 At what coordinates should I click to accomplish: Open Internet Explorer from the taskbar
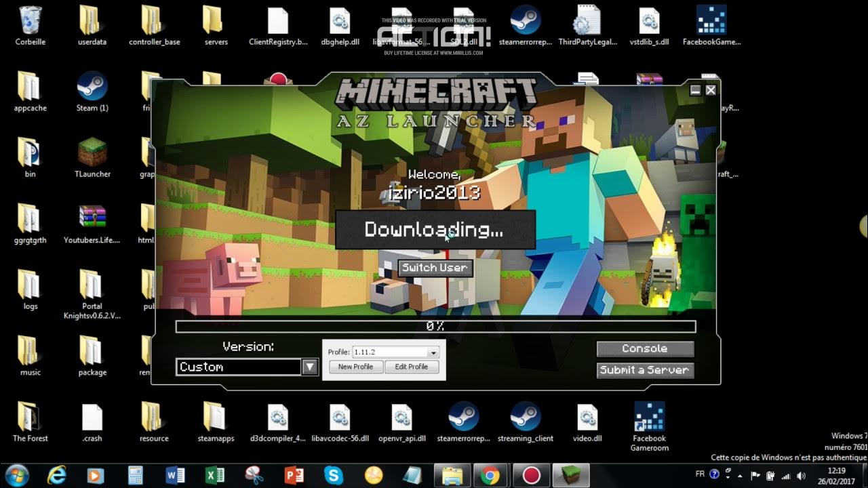(57, 476)
